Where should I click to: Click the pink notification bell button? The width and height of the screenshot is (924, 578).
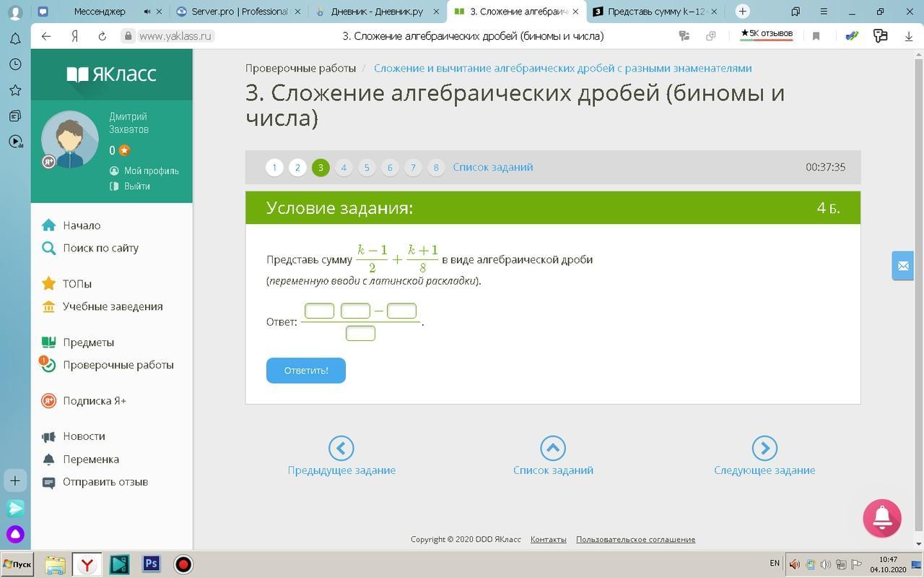coord(881,518)
